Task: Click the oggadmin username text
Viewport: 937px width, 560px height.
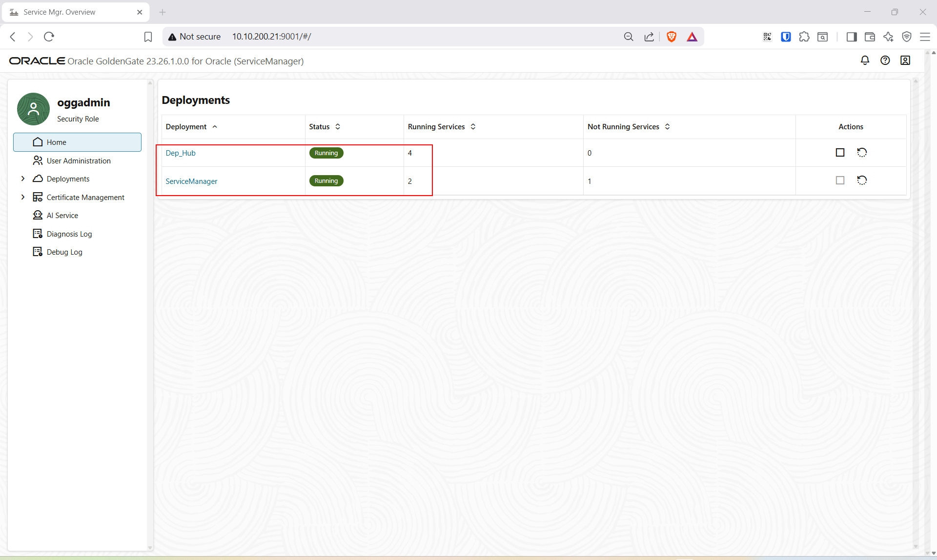Action: click(x=83, y=102)
